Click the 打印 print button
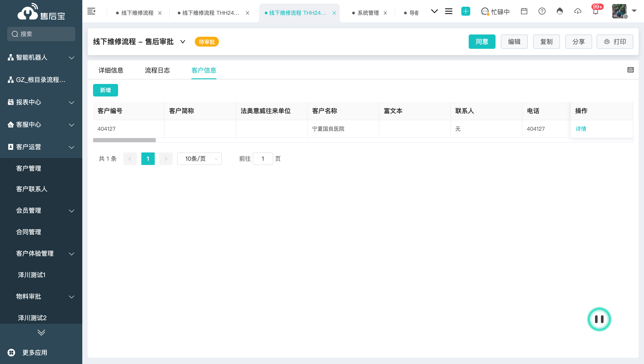The height and width of the screenshot is (364, 644). point(615,42)
